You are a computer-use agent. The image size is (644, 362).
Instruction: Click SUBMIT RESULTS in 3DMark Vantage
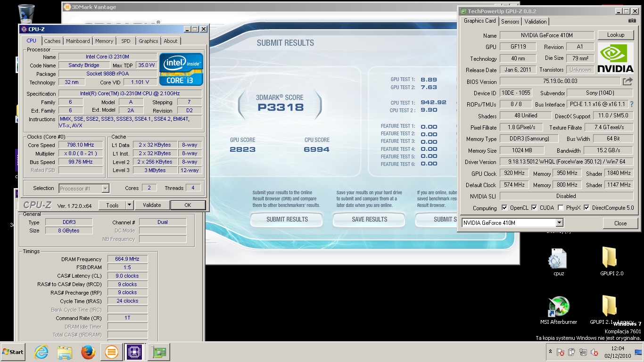[287, 219]
